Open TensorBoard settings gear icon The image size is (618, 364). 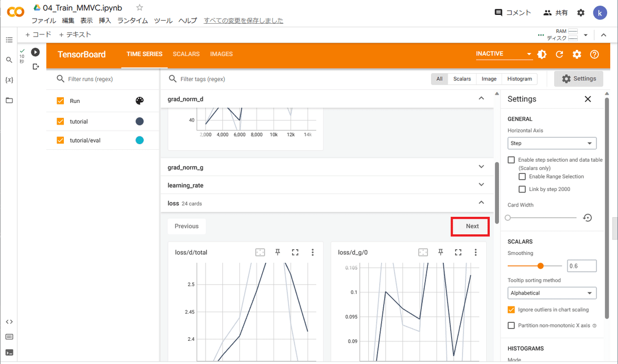[577, 54]
